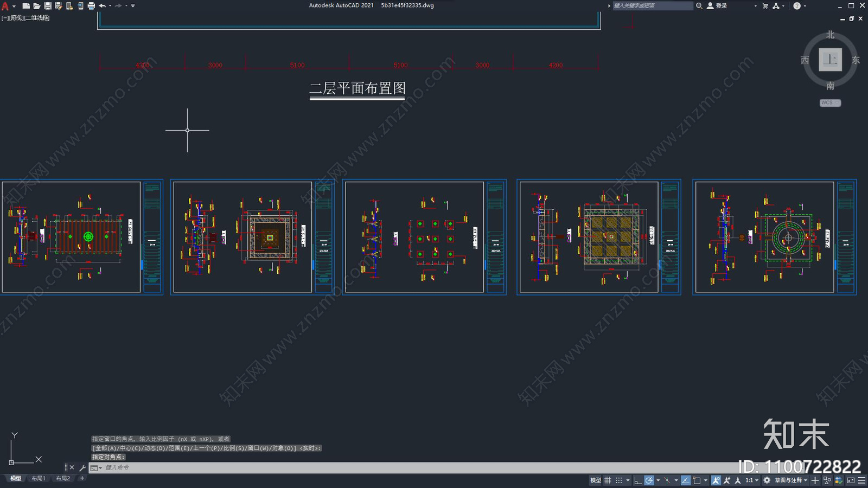The image size is (868, 488).
Task: Open the WCS coordinate system dropdown
Action: coord(830,102)
